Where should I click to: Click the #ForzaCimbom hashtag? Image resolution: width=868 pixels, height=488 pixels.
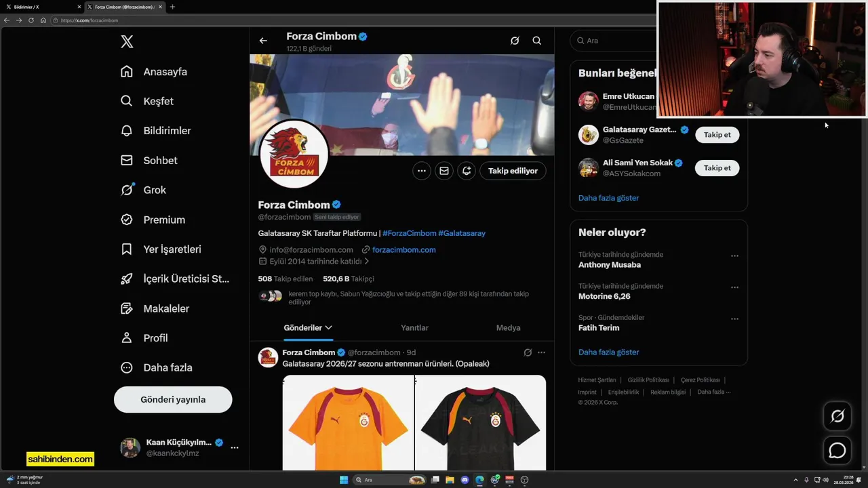click(410, 233)
